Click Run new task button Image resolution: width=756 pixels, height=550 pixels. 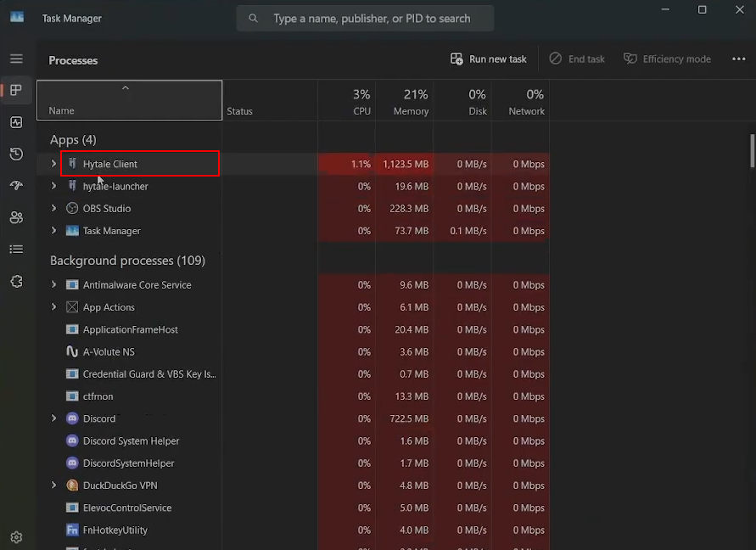click(489, 59)
